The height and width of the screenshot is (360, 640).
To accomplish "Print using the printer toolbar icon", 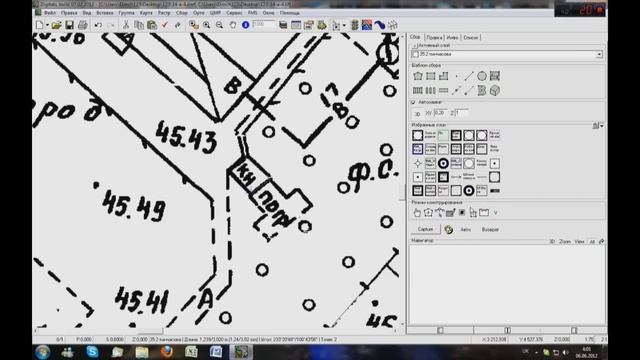I will [x=82, y=25].
